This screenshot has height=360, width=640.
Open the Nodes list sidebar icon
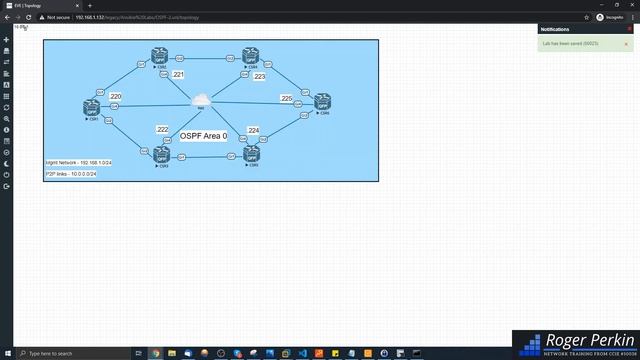6,51
